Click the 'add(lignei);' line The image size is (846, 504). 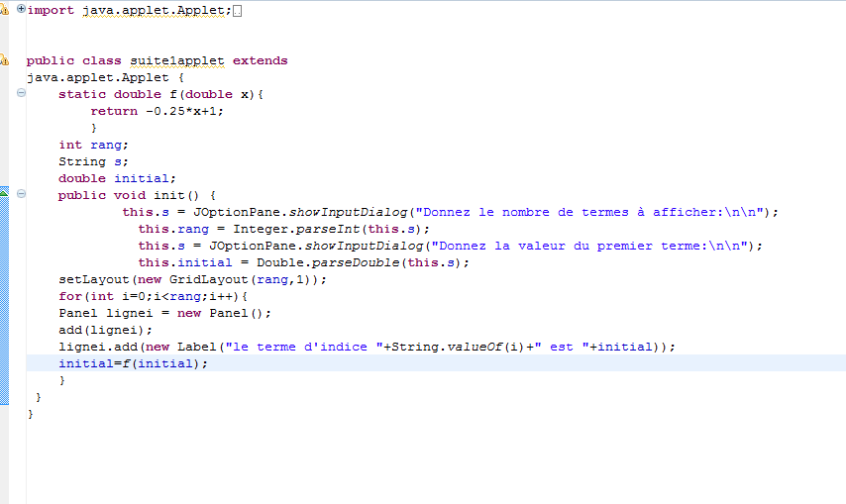tap(105, 330)
